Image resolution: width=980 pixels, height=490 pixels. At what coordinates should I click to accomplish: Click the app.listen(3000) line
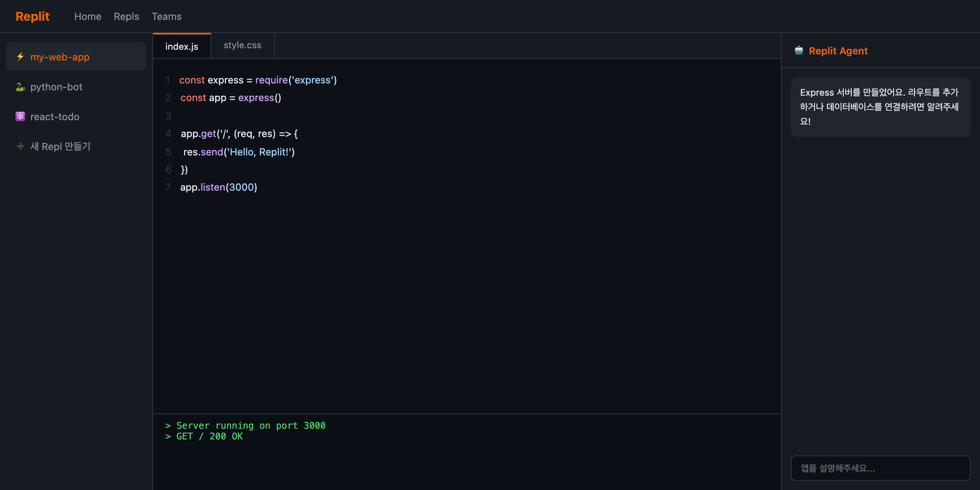pos(219,187)
